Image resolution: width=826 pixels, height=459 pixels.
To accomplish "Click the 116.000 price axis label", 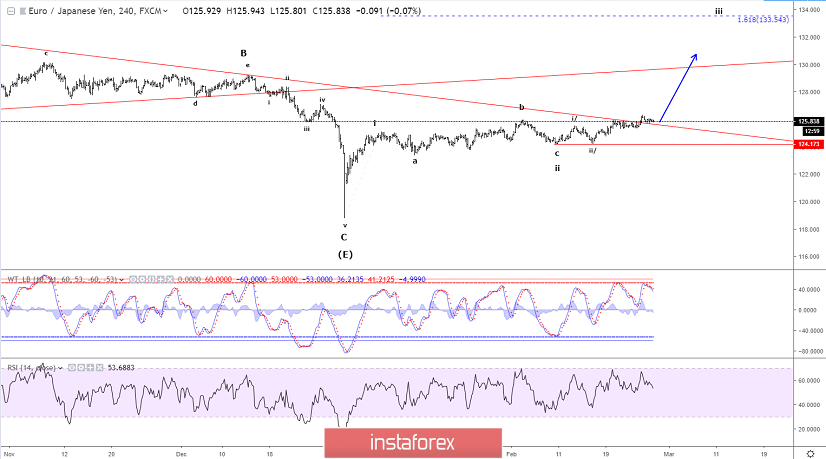I will (809, 257).
